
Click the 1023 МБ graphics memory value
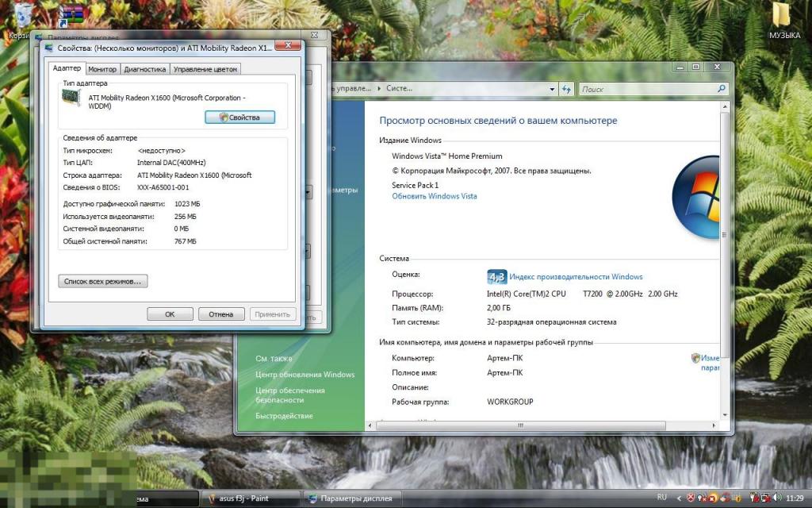(187, 204)
